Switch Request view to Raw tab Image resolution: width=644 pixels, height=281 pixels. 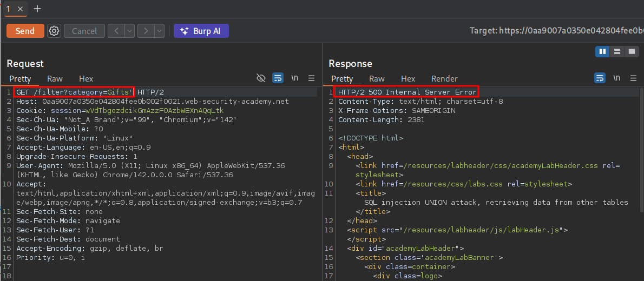tap(55, 79)
